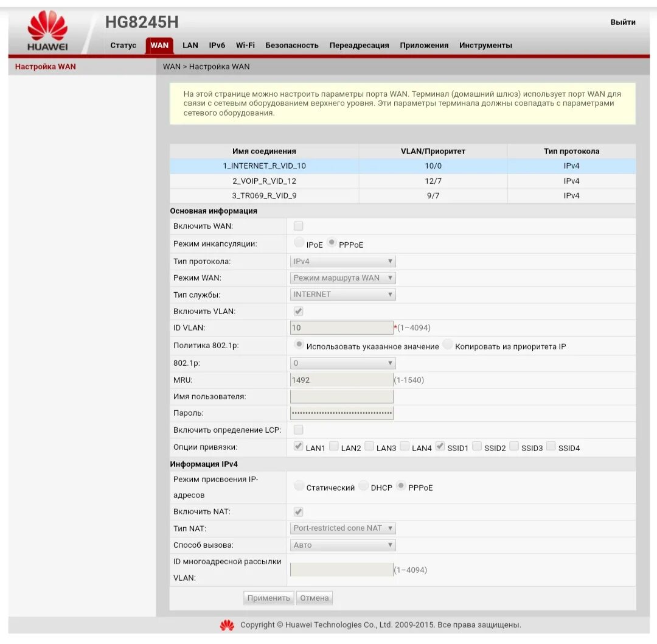The height and width of the screenshot is (644, 657).
Task: Toggle the LAN3 binding checkbox
Action: tap(369, 446)
